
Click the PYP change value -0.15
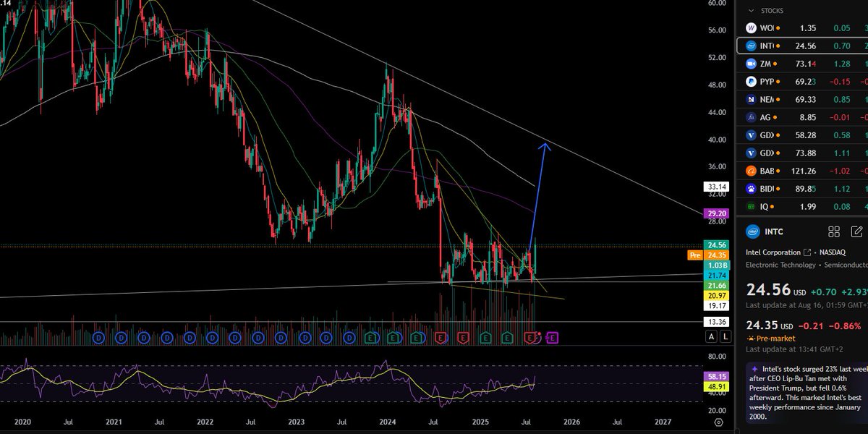point(840,82)
